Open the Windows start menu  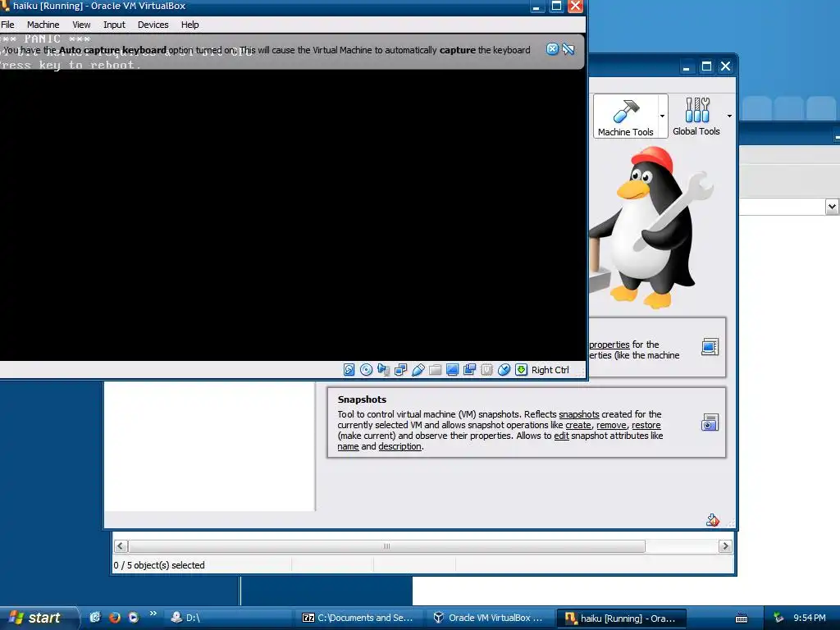(x=39, y=618)
